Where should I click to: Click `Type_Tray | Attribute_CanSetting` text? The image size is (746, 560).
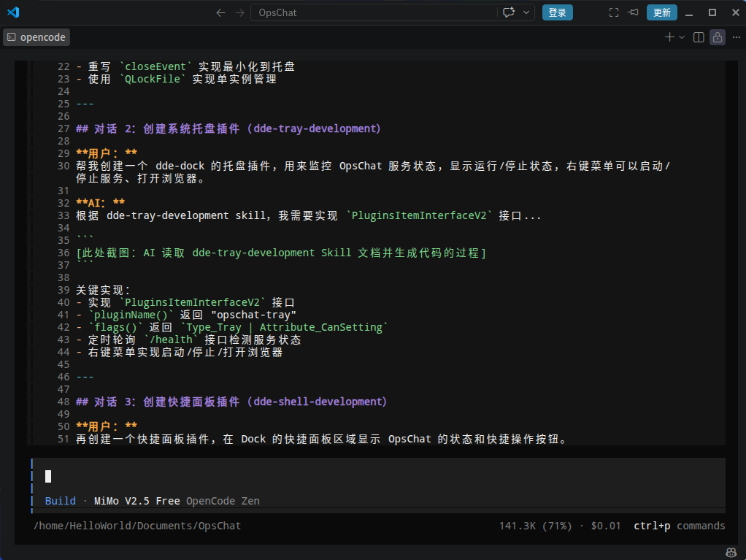click(x=284, y=327)
